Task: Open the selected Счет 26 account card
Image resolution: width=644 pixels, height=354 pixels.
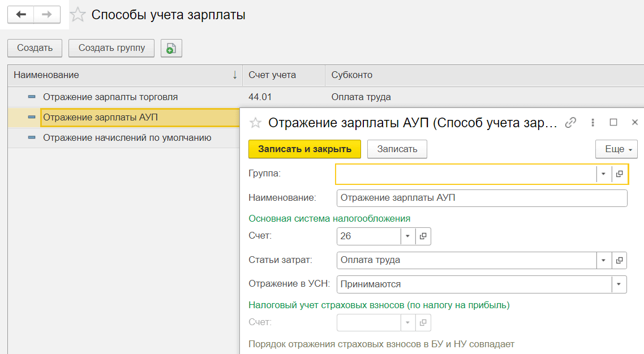Action: [423, 236]
